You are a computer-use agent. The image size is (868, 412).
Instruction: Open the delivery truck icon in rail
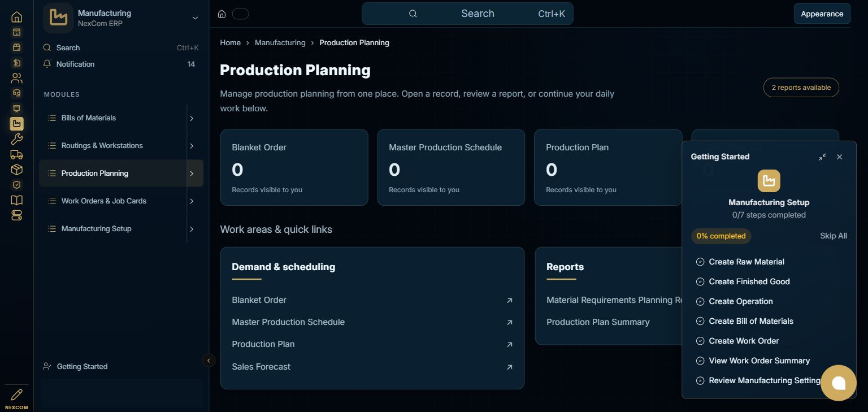[16, 154]
